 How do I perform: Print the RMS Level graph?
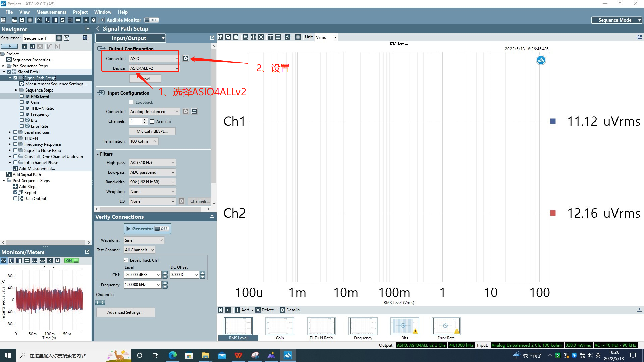click(236, 37)
